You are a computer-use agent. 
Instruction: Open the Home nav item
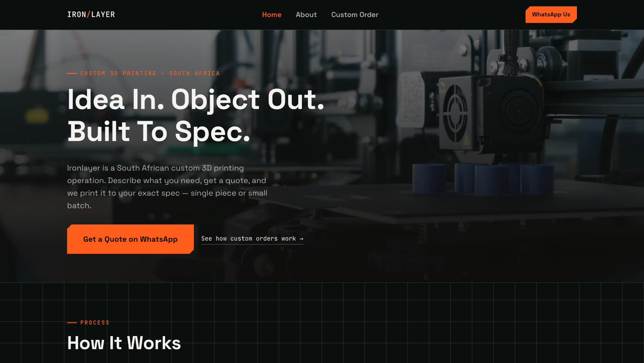(x=272, y=15)
